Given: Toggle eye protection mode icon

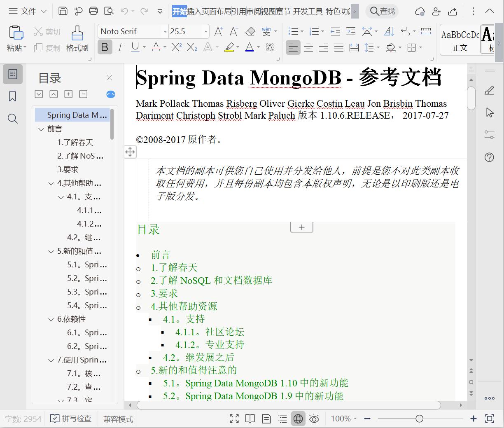Looking at the screenshot, I should pos(314,419).
